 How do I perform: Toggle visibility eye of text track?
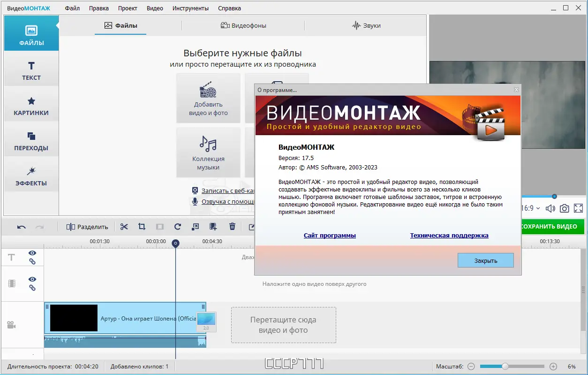32,253
